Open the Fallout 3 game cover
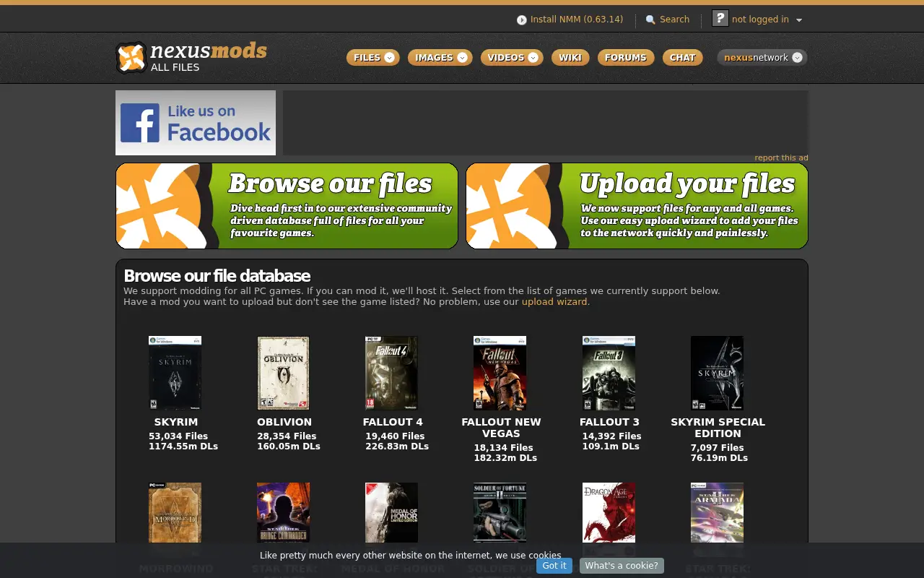924x578 pixels. coord(609,373)
